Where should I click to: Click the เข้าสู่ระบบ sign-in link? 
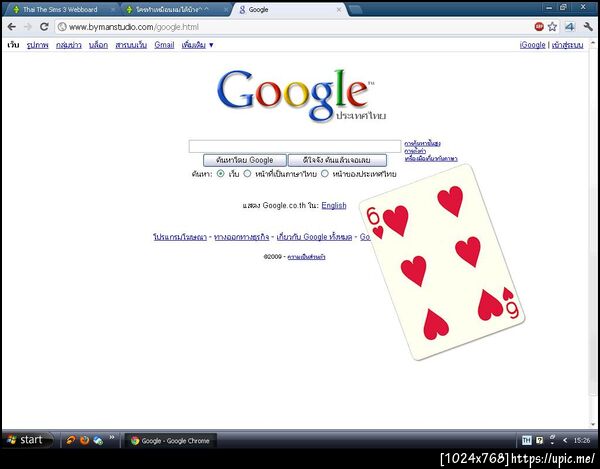click(x=567, y=45)
